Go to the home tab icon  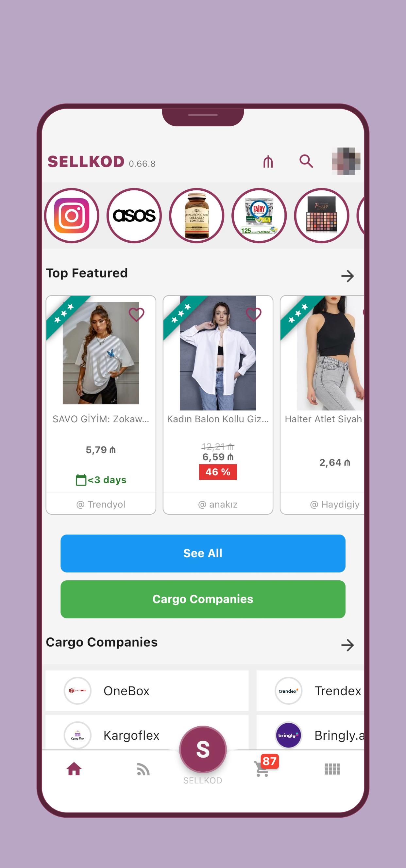pos(74,769)
